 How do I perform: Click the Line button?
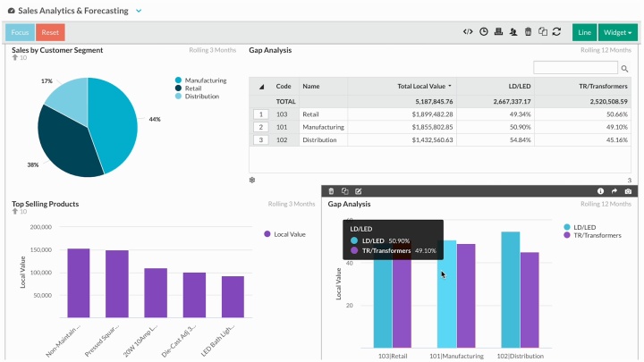(584, 32)
